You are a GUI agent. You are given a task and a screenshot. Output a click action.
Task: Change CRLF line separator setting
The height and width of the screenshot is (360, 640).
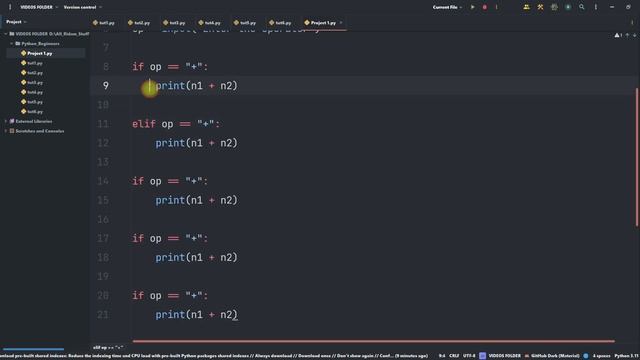(x=454, y=356)
